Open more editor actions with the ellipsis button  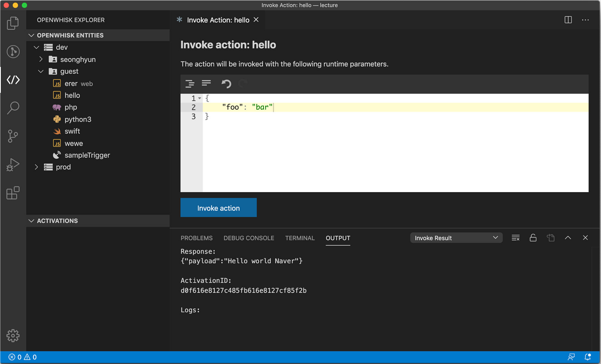(586, 20)
